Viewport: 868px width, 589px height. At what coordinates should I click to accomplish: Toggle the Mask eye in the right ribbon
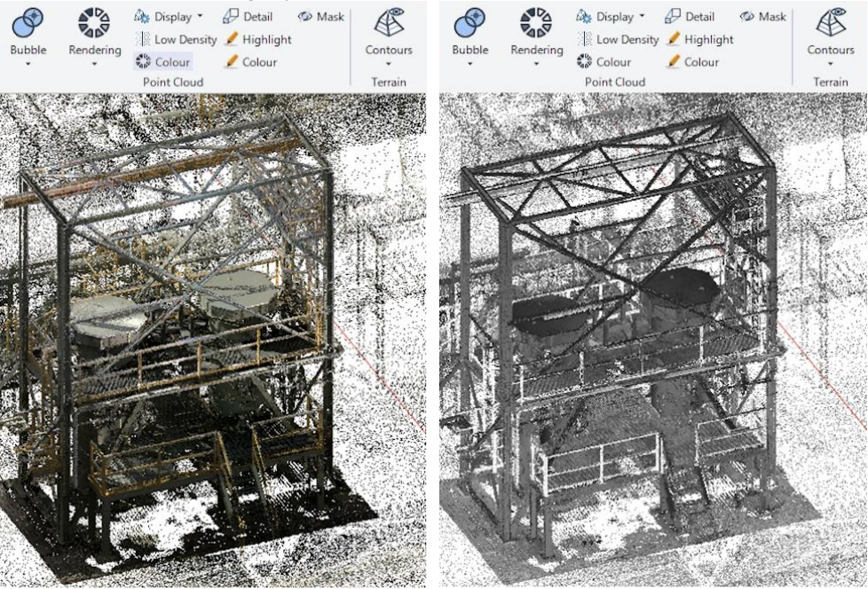click(762, 16)
